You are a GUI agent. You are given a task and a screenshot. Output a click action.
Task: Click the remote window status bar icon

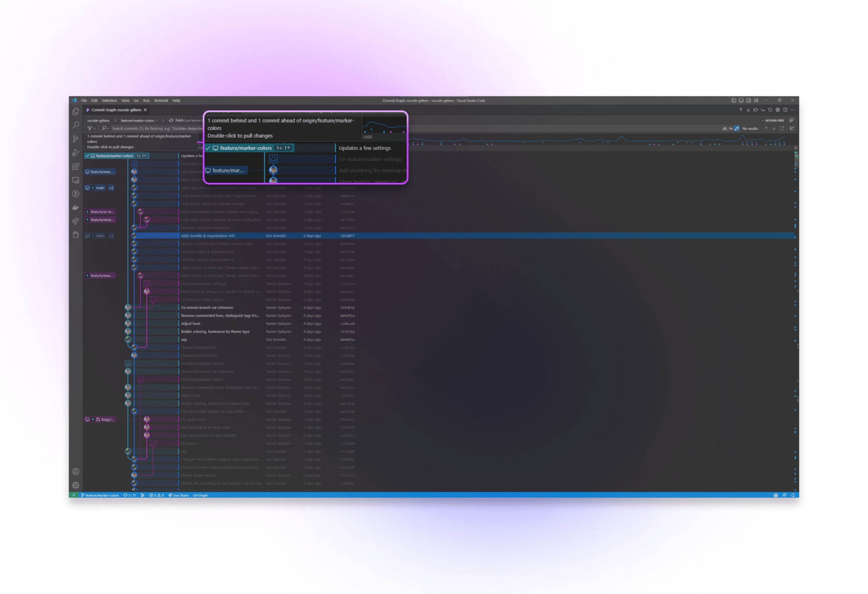coord(73,495)
